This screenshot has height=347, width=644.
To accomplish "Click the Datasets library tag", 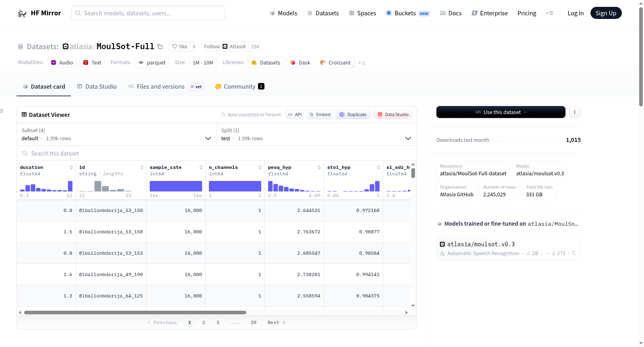I will (x=266, y=62).
